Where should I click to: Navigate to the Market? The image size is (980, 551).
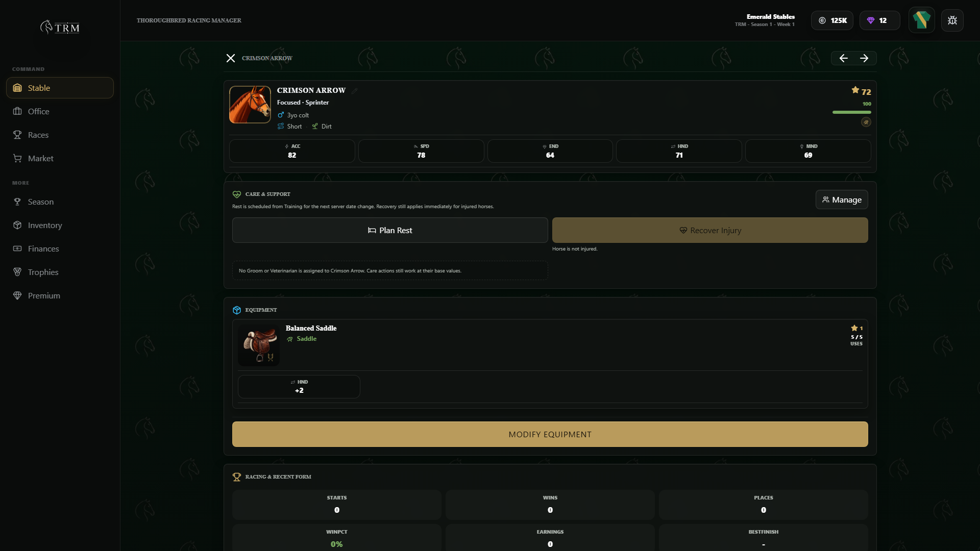click(x=60, y=158)
